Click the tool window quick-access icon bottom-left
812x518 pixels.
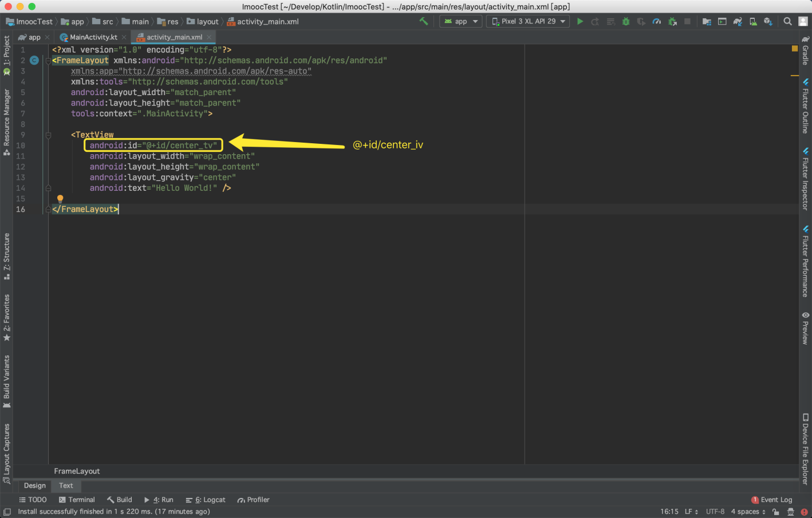(7, 512)
